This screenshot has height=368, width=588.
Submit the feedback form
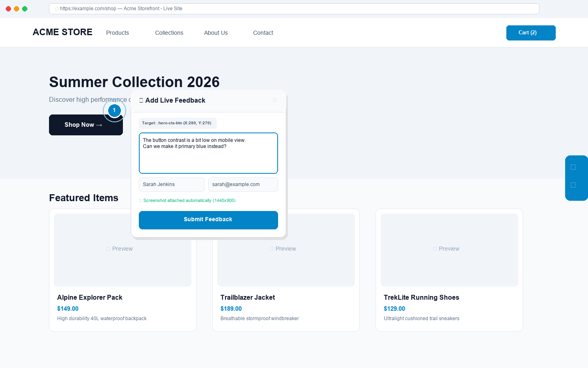point(208,220)
